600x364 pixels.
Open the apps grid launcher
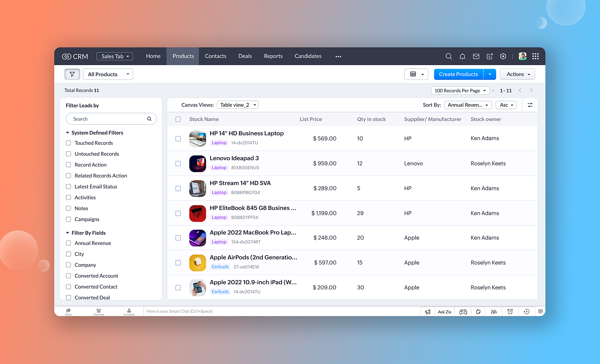(535, 56)
